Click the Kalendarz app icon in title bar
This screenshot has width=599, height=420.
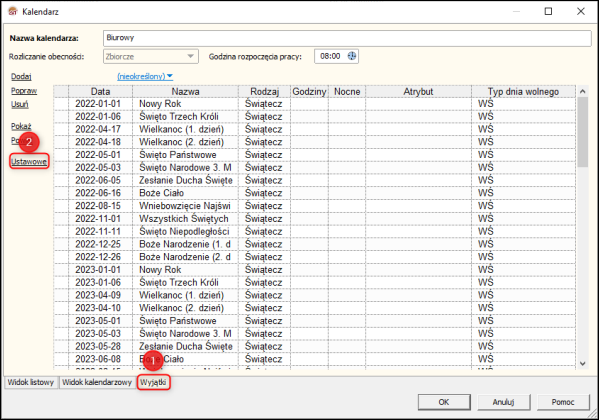click(x=13, y=11)
